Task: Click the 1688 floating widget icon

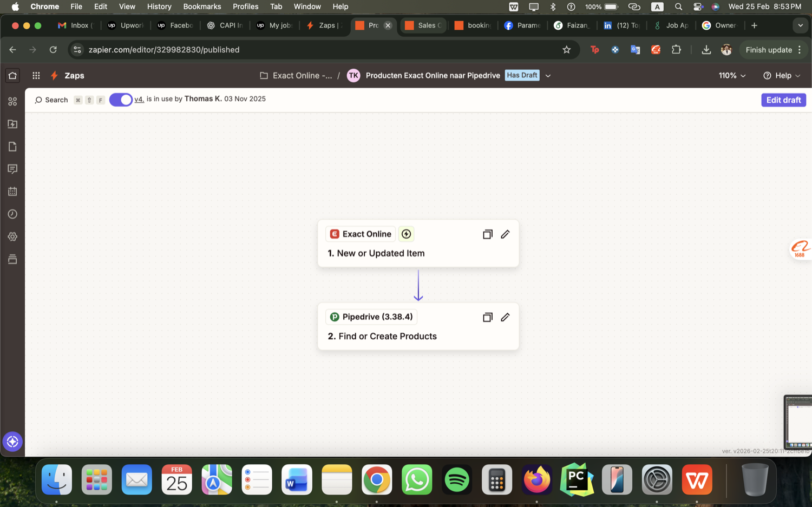Action: [800, 249]
